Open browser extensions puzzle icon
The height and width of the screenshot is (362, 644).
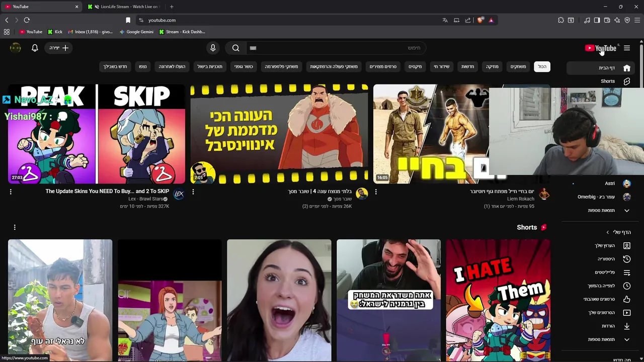(561, 20)
